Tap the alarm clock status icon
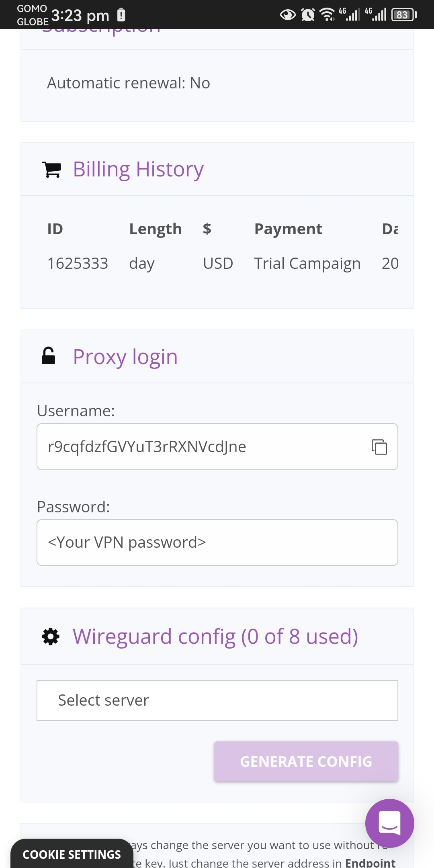Image resolution: width=434 pixels, height=868 pixels. [308, 15]
